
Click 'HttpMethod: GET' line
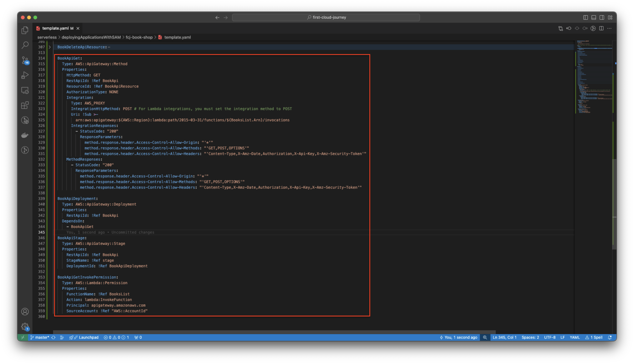tap(83, 75)
